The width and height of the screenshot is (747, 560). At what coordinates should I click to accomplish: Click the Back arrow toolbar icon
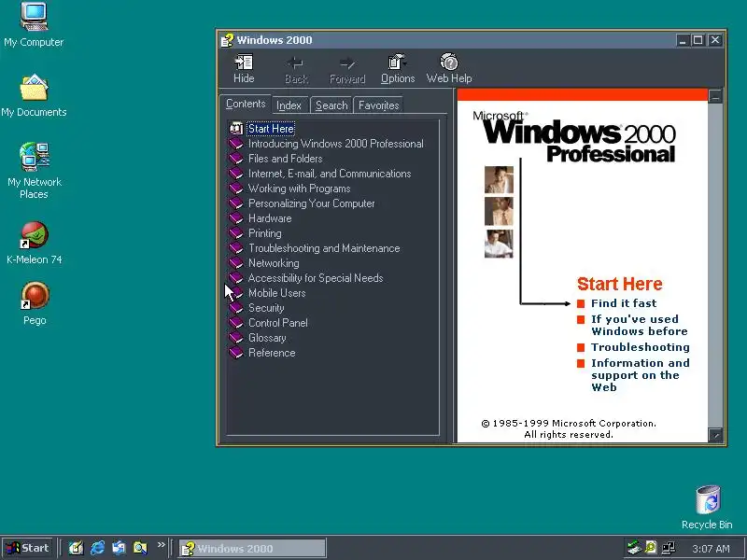tap(296, 63)
